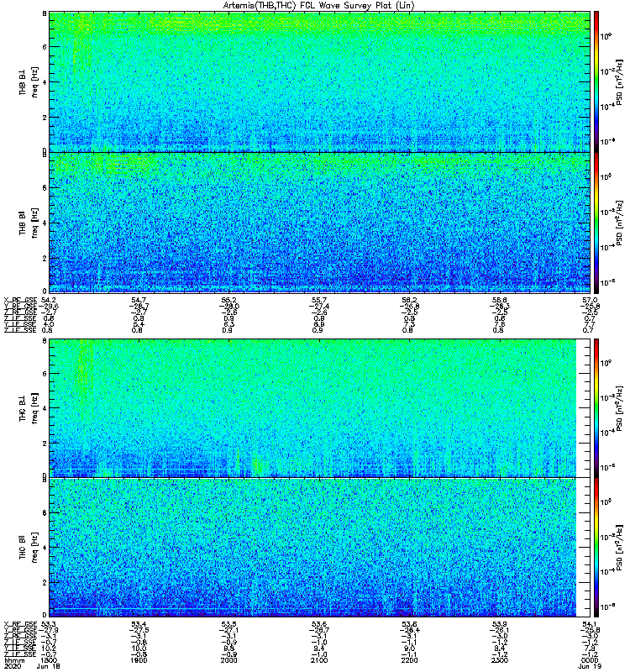Click the X_RE_GSE value '54.7'
The width and height of the screenshot is (630, 672).
pyautogui.click(x=139, y=300)
